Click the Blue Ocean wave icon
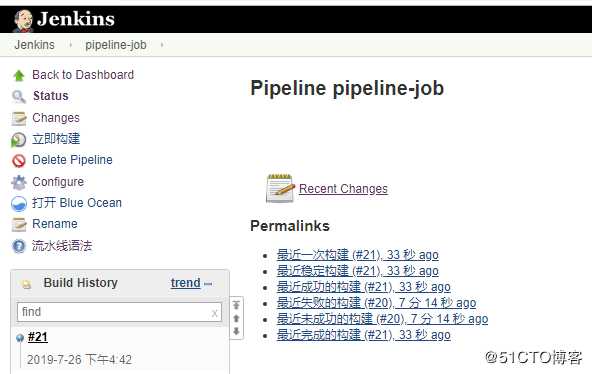The width and height of the screenshot is (592, 374). coord(19,204)
